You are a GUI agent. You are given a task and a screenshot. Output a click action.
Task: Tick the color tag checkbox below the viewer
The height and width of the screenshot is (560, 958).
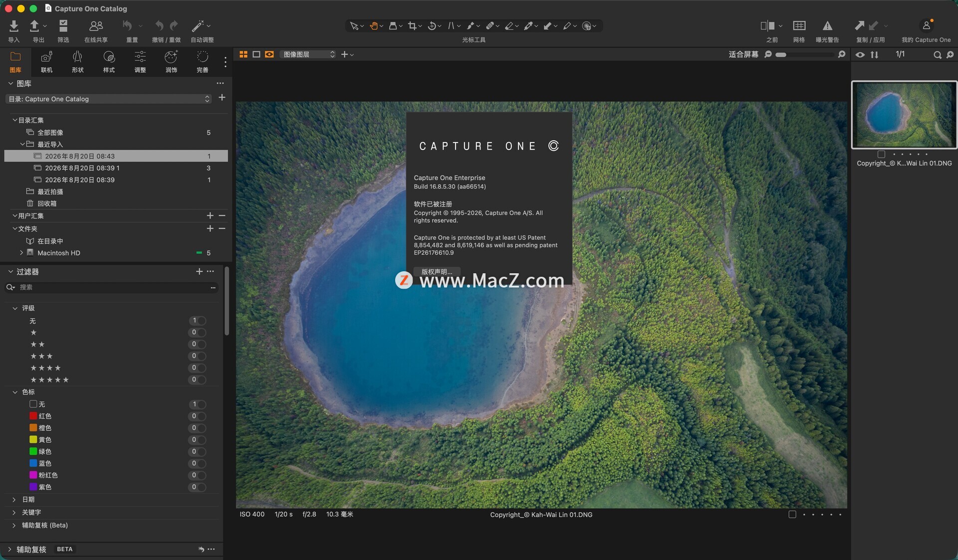[792, 514]
